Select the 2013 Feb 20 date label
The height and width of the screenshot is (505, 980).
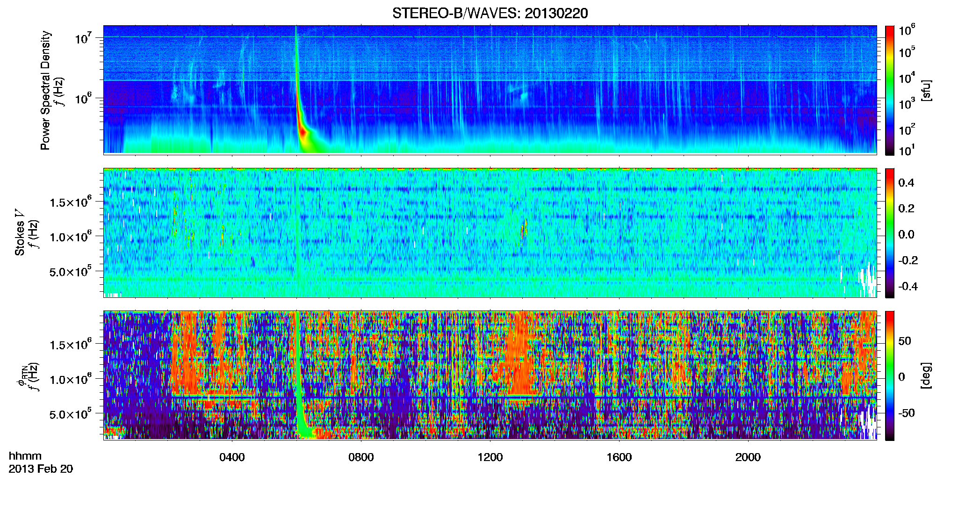(x=41, y=469)
